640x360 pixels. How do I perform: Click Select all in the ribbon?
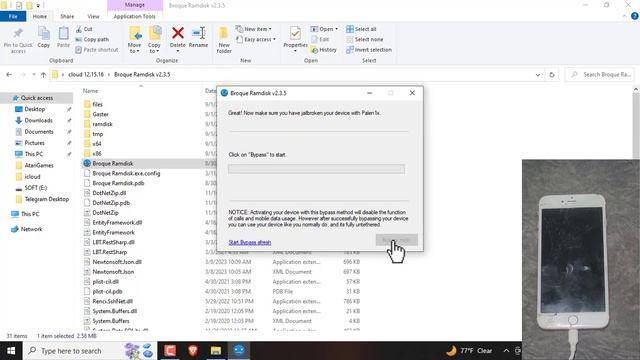tap(361, 29)
